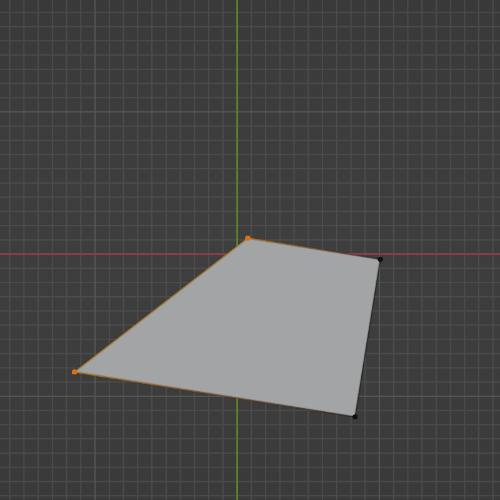The image size is (500, 500).
Task: Click the fully orange edge joining both orange vertices
Action: tap(161, 305)
